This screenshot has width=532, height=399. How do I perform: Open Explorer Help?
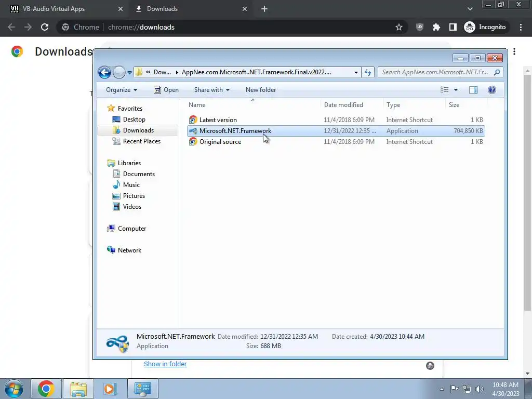[x=491, y=90]
